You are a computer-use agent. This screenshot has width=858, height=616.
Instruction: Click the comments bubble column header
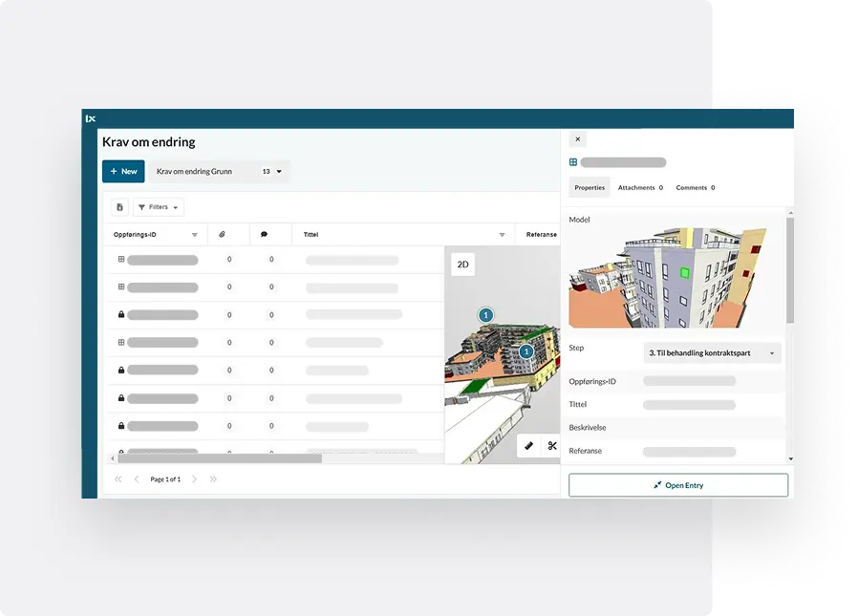pyautogui.click(x=264, y=234)
